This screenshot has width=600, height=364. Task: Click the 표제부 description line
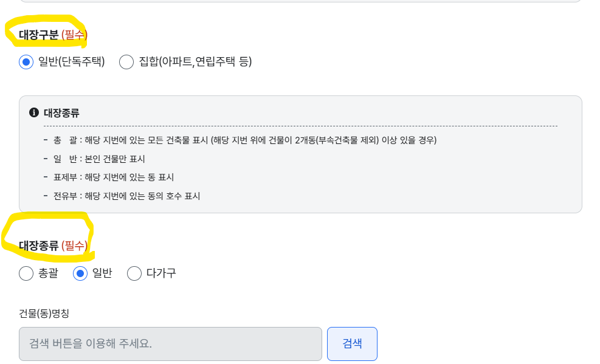coord(114,177)
